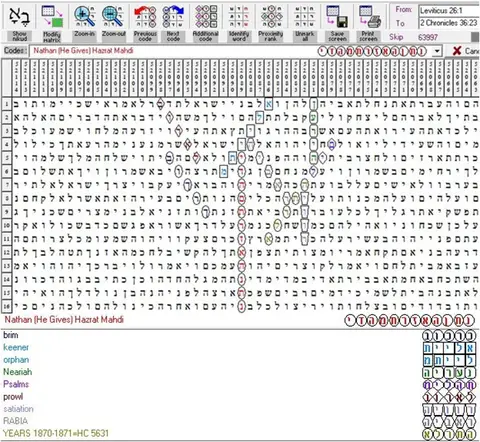Go to Next code icon

[x=173, y=16]
